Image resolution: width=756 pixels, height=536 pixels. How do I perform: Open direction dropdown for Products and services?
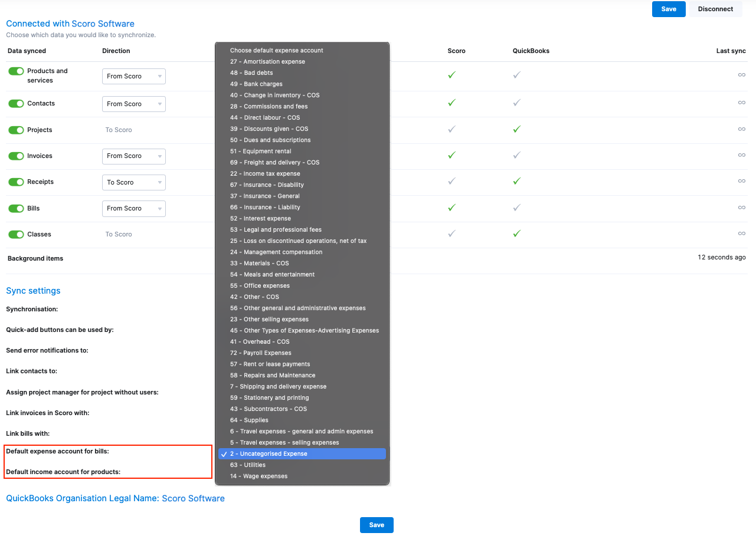[x=134, y=76]
